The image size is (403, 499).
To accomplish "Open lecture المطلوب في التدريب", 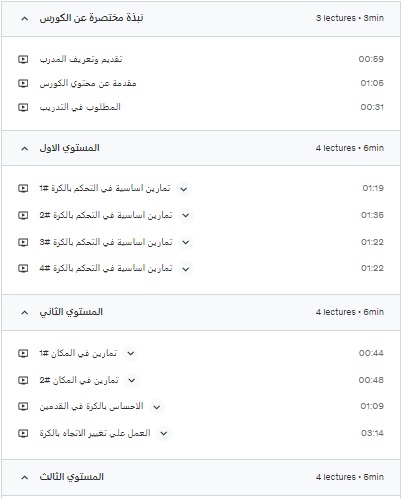I will point(80,107).
